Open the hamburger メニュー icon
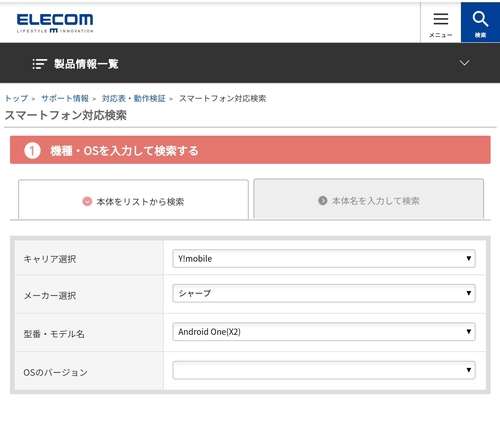Image resolution: width=500 pixels, height=422 pixels. click(x=441, y=23)
